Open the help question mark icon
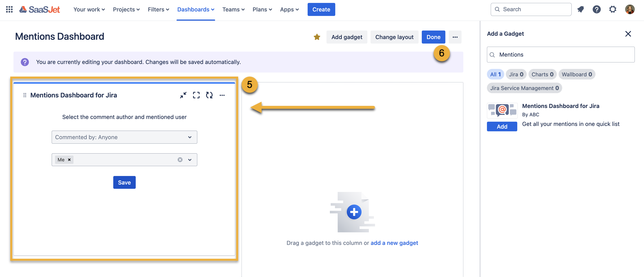644x277 pixels. [597, 9]
